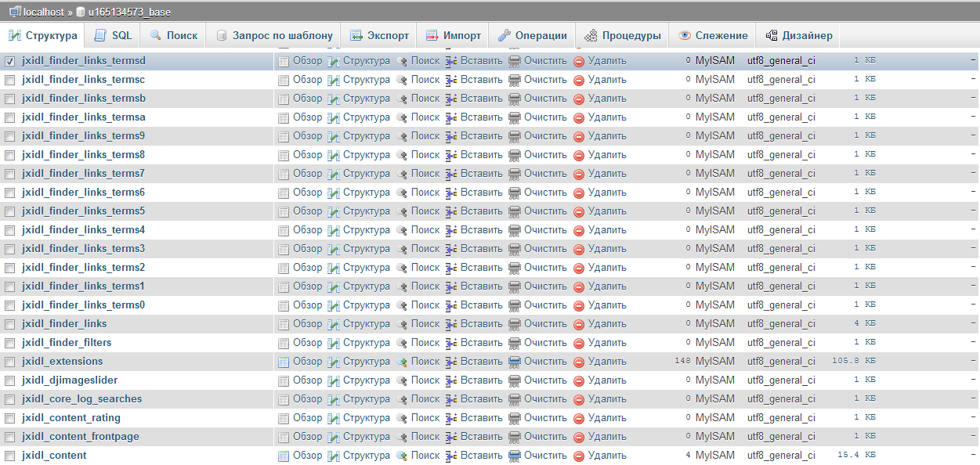Click the localhost breadcrumb link
Viewport: 980px width, 465px height.
click(43, 12)
